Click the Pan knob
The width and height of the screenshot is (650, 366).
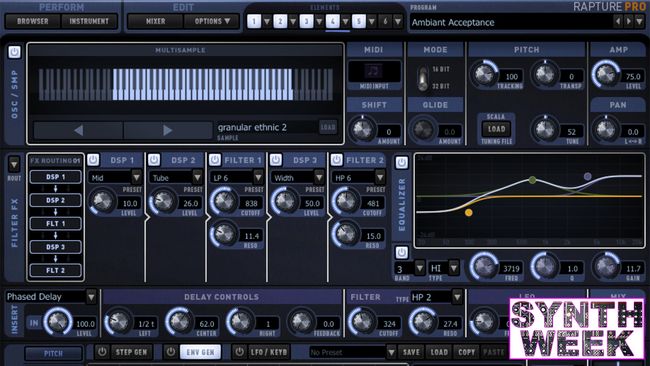[x=606, y=130]
